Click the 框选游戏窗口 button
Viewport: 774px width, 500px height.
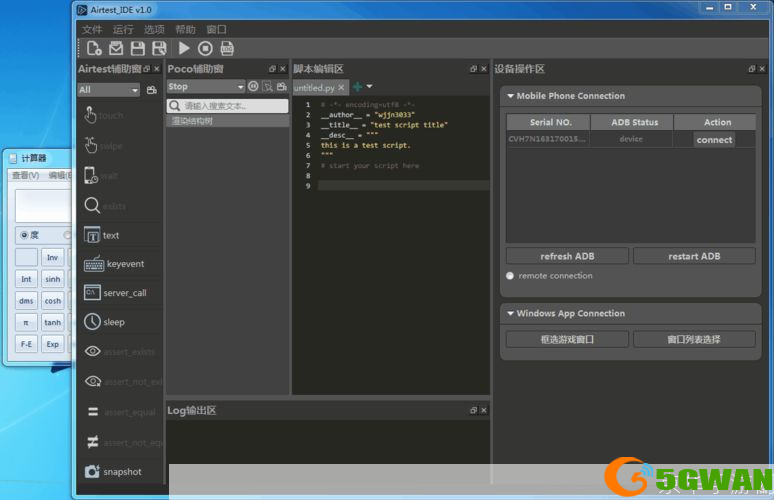(x=567, y=340)
